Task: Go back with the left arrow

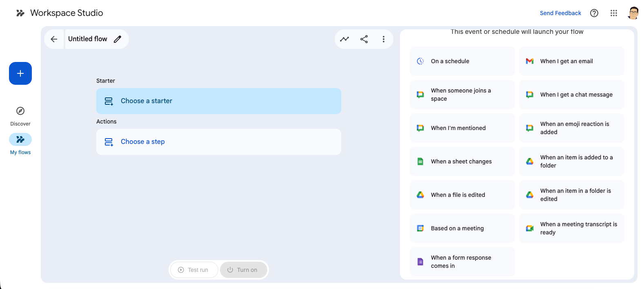Action: click(54, 39)
